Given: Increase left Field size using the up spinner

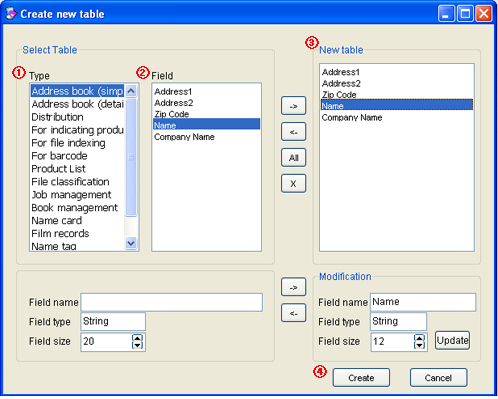Looking at the screenshot, I should (x=137, y=338).
